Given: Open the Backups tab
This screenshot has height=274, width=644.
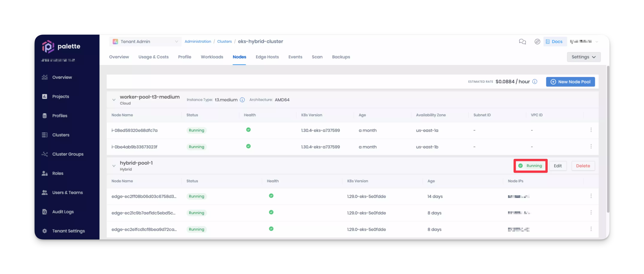Looking at the screenshot, I should click(341, 57).
